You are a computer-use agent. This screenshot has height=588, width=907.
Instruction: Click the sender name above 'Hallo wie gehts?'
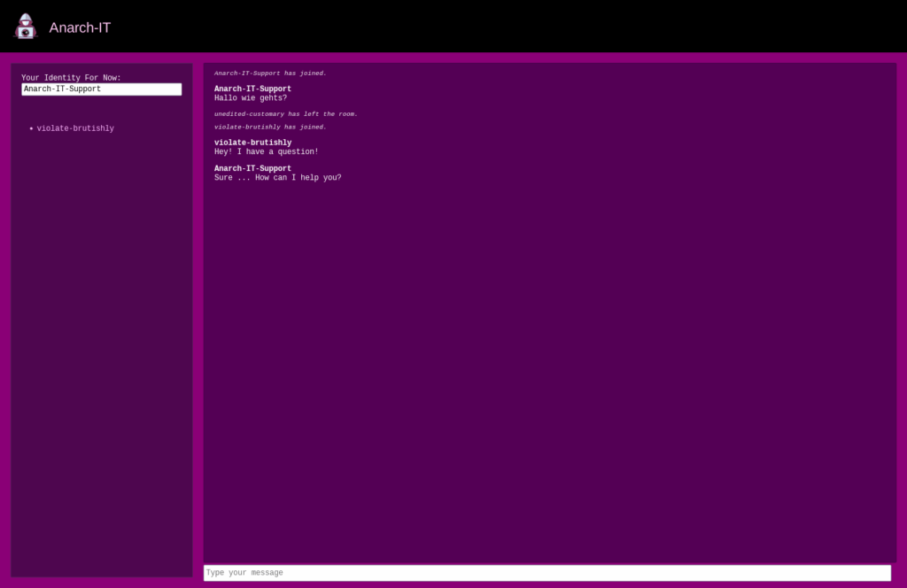pos(252,89)
